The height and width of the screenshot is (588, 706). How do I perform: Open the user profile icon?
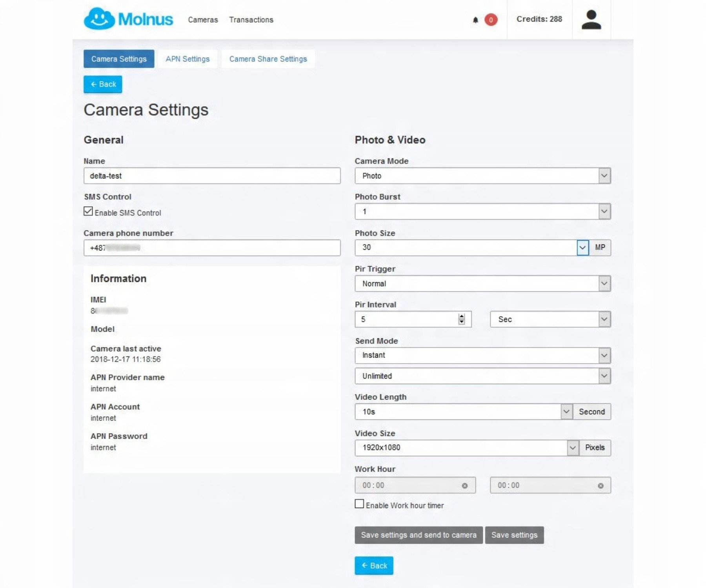(x=591, y=20)
